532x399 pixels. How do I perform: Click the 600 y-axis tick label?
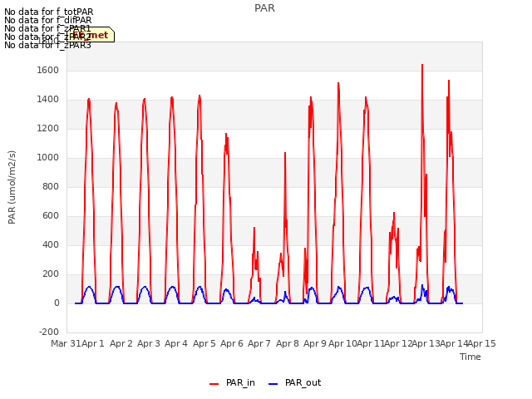51,216
